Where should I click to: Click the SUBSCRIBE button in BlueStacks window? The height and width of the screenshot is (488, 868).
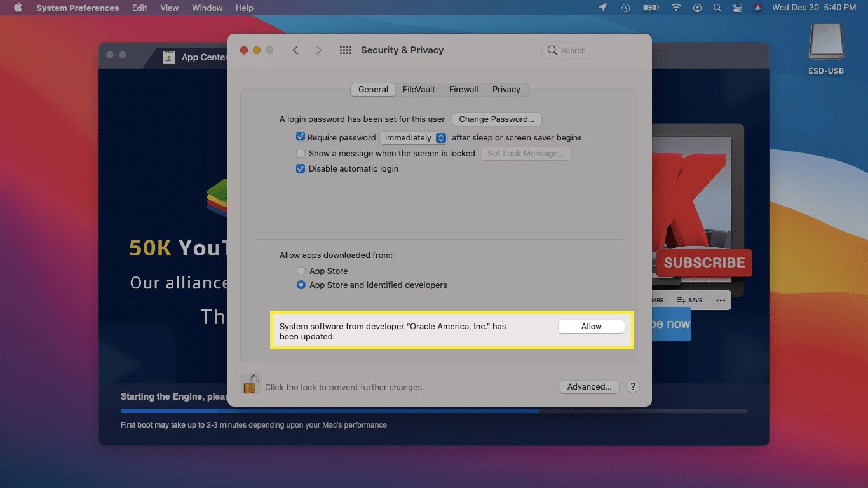704,262
